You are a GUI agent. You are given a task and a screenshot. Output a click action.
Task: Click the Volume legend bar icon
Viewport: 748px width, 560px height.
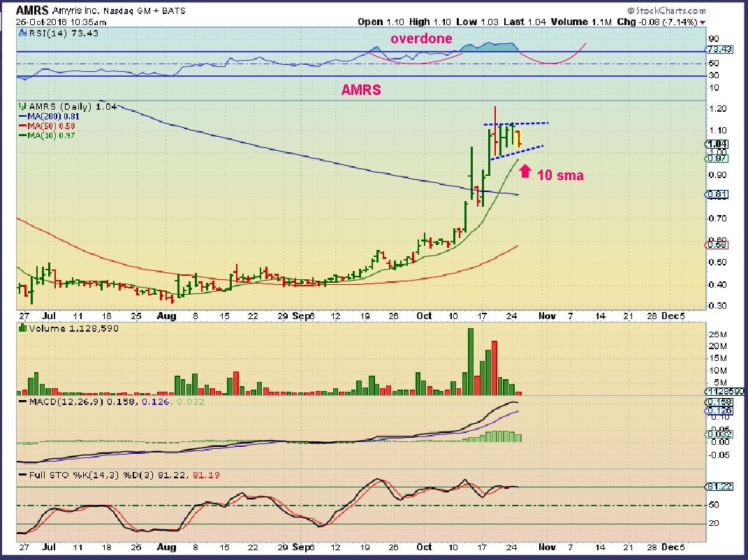21,328
